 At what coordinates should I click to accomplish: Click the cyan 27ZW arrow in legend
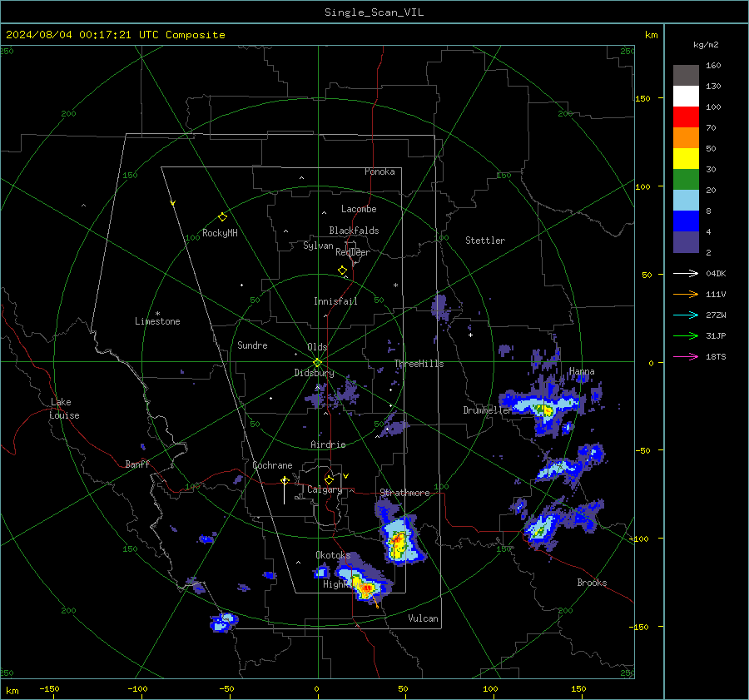(686, 315)
